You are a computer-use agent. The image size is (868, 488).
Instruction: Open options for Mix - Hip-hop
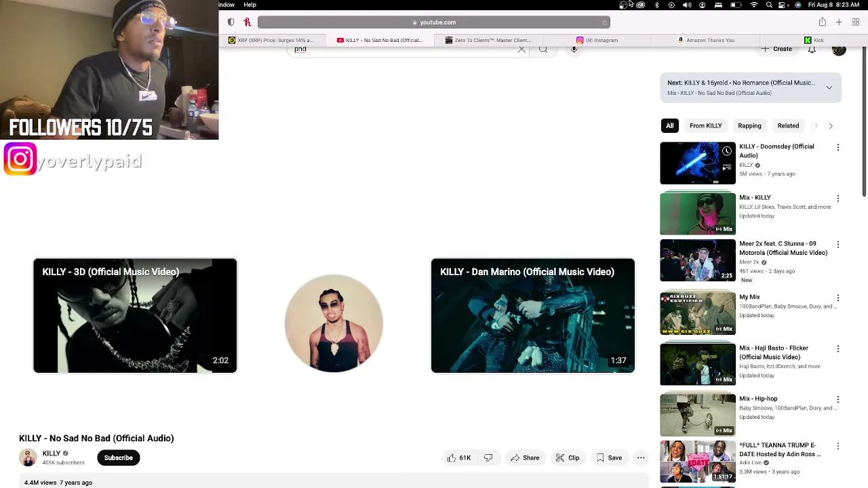tap(837, 399)
